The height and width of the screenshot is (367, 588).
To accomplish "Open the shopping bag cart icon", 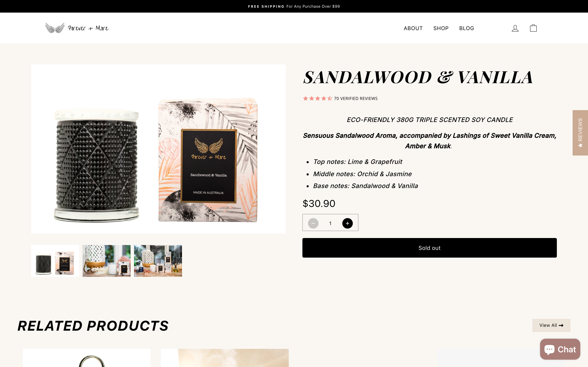I will 533,28.
